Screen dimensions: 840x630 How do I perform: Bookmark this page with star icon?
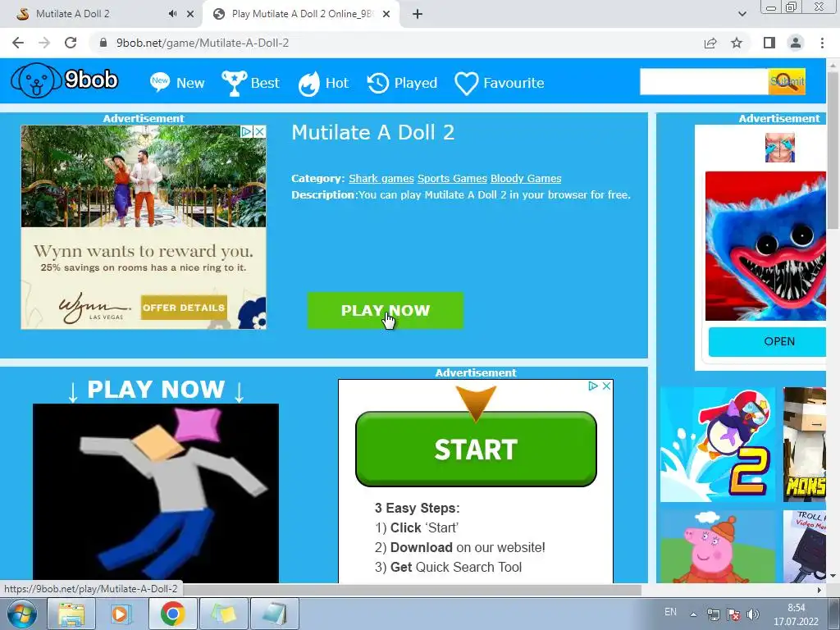point(737,43)
